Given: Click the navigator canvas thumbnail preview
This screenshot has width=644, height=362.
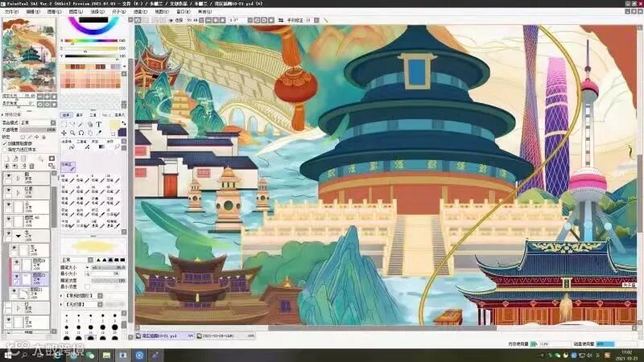Looking at the screenshot, I should click(29, 56).
